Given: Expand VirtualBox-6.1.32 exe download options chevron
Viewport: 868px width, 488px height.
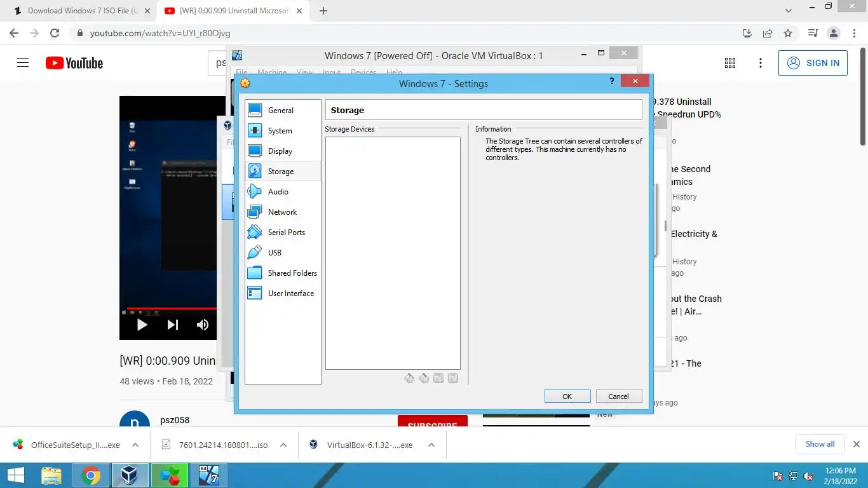Looking at the screenshot, I should coord(431,445).
